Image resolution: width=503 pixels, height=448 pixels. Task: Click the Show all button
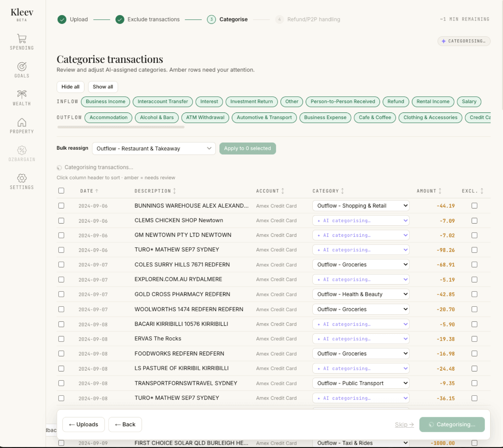coord(103,87)
